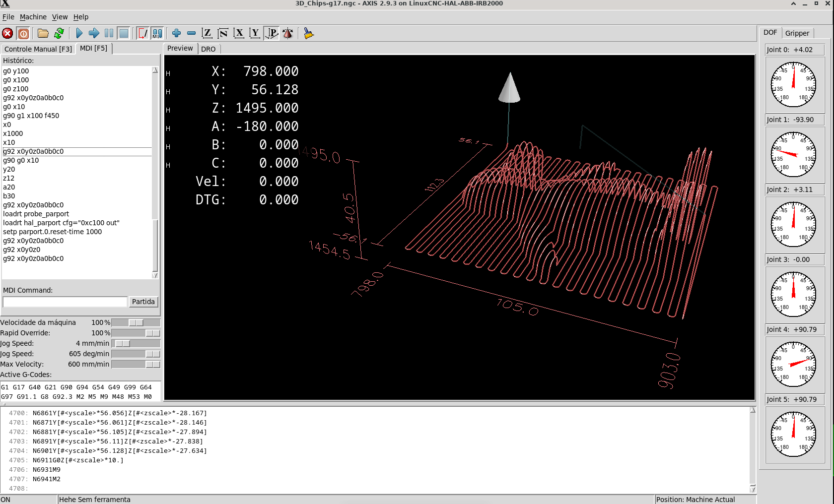
Task: Click the Joint 2 value label
Action: coord(794,189)
